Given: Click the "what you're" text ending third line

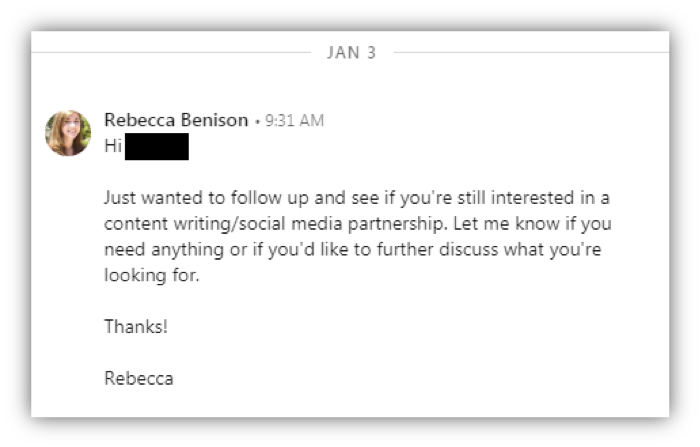Looking at the screenshot, I should (x=553, y=250).
